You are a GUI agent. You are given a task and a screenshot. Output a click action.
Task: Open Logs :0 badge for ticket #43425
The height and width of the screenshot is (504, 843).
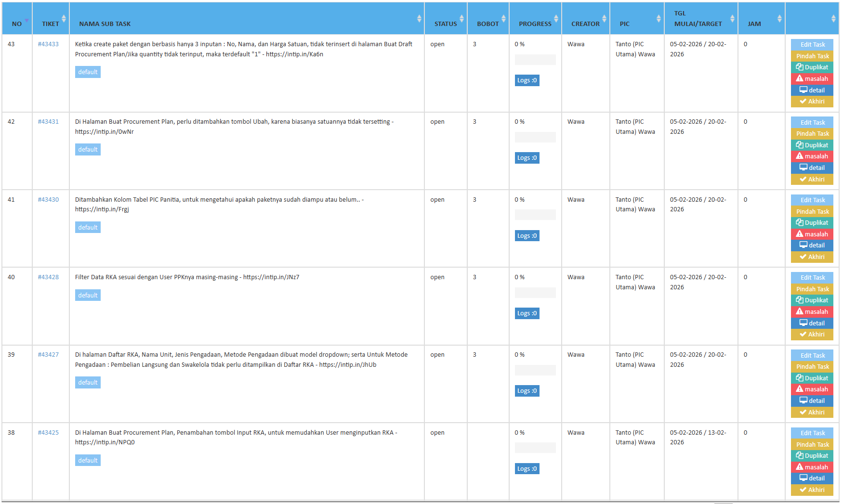[x=527, y=469]
